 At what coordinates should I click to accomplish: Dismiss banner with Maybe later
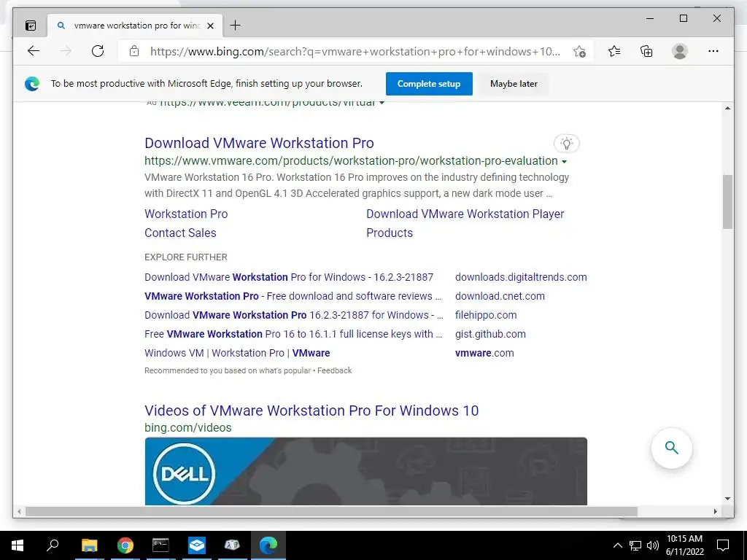click(514, 84)
